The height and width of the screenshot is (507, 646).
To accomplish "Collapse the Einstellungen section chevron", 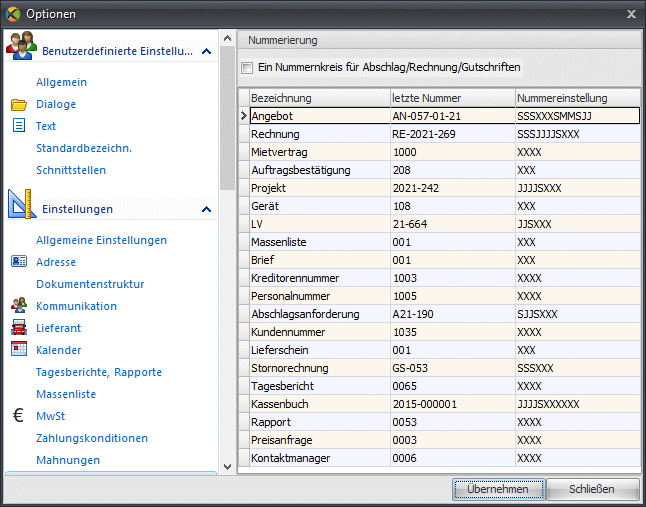I will click(206, 210).
